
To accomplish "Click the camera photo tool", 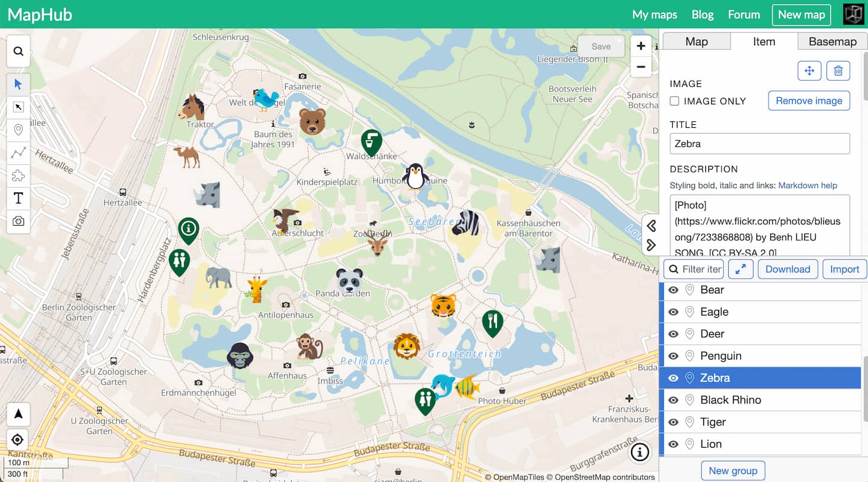I will (x=19, y=221).
